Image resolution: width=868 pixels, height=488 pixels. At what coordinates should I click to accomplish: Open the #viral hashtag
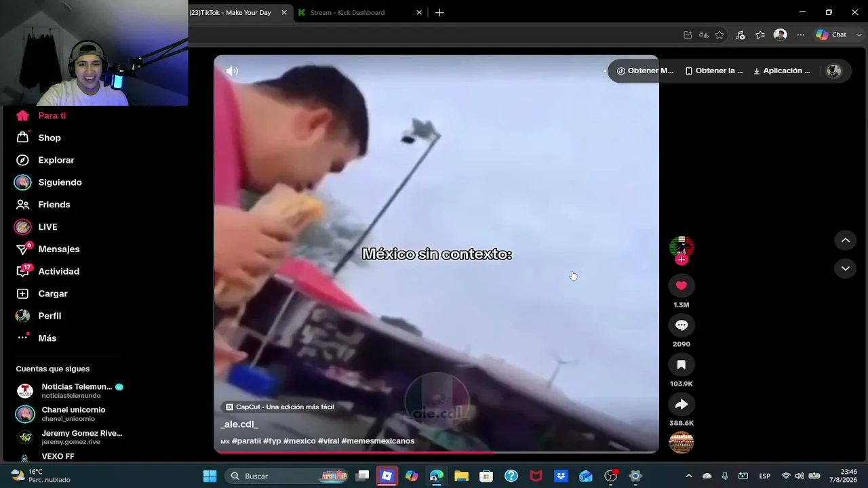329,441
